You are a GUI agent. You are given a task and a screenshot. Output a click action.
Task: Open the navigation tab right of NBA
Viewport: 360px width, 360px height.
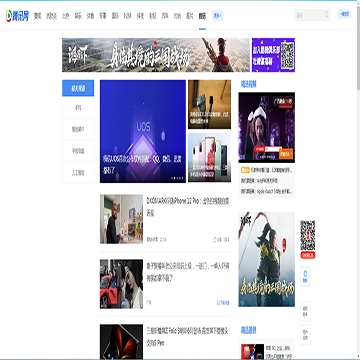[x=140, y=16]
